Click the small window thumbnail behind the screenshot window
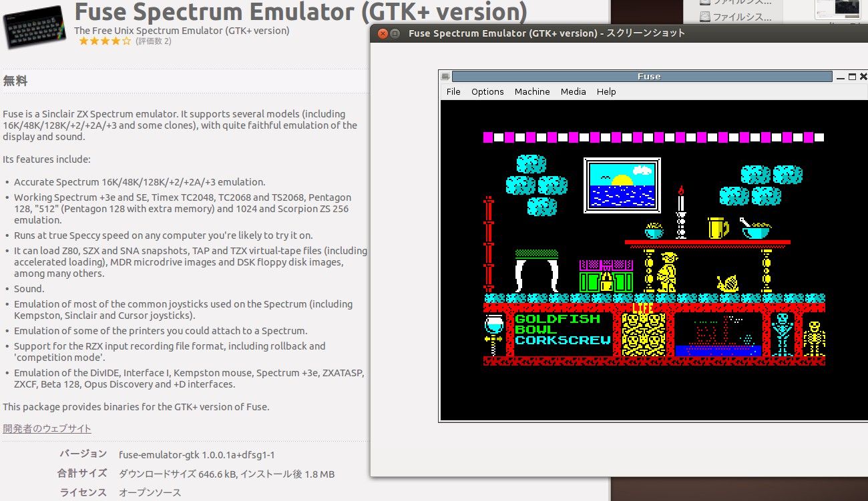 click(837, 9)
